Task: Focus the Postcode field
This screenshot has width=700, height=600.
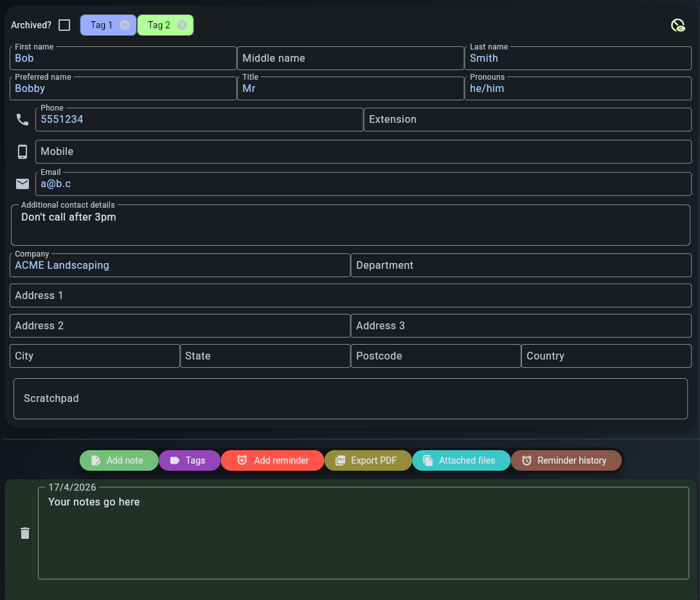Action: tap(436, 356)
